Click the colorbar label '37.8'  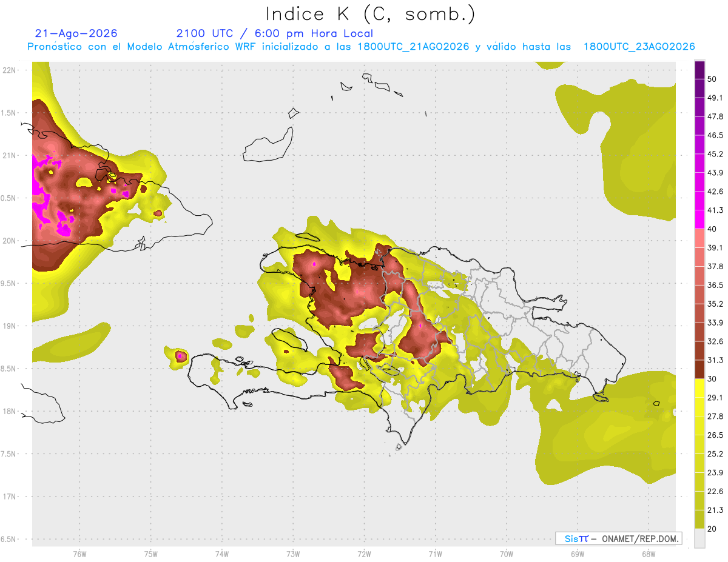click(716, 267)
